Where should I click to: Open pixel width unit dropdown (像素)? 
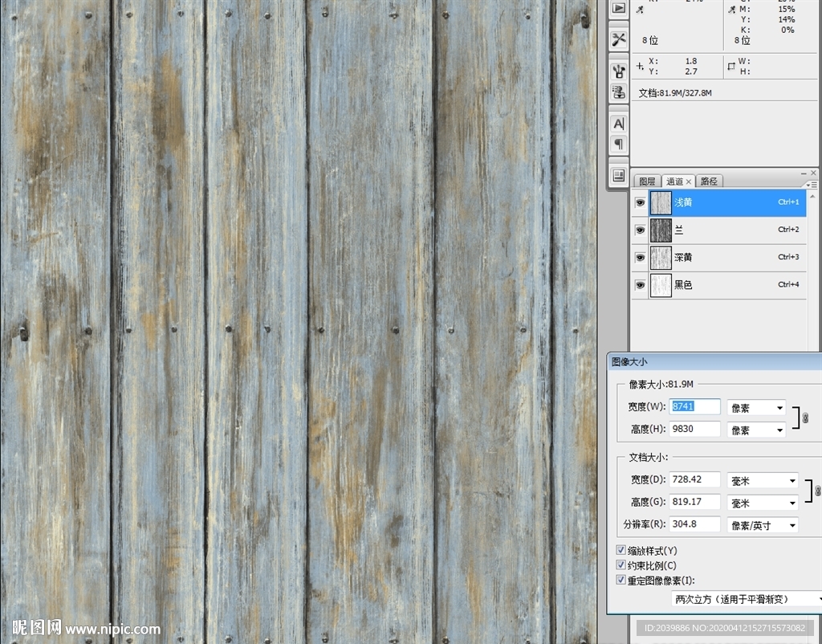[x=756, y=407]
